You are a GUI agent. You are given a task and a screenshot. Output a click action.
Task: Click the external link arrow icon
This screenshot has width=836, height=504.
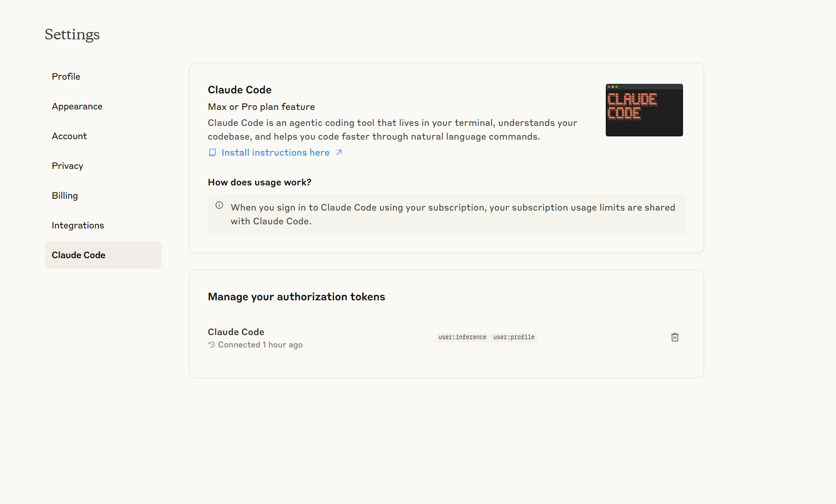pyautogui.click(x=339, y=152)
